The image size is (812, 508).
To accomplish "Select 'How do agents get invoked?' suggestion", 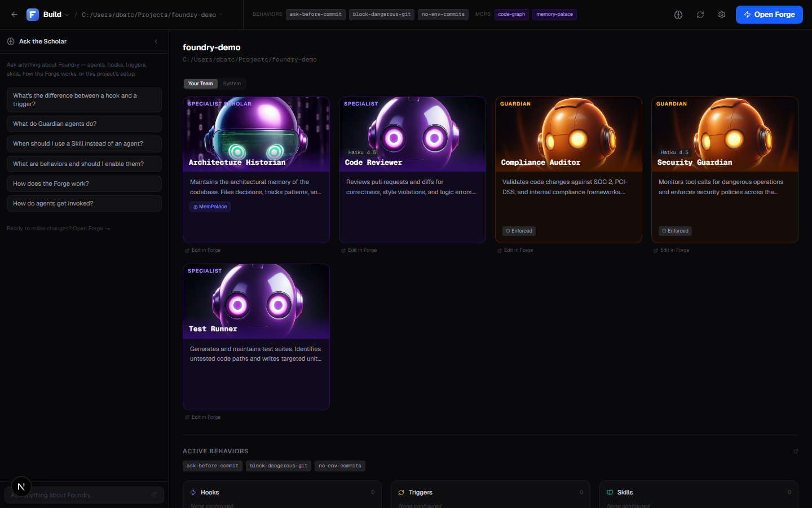I will tap(84, 203).
